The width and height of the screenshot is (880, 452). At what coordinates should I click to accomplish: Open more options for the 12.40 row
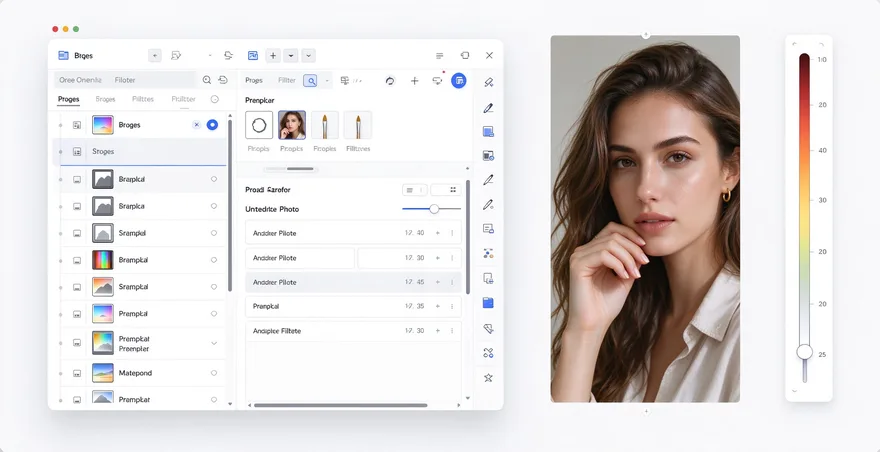tap(452, 232)
